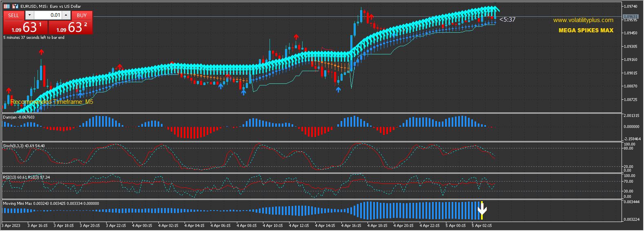644x231 pixels.
Task: Click the 1.09160 price scale value
Action: tap(631, 60)
